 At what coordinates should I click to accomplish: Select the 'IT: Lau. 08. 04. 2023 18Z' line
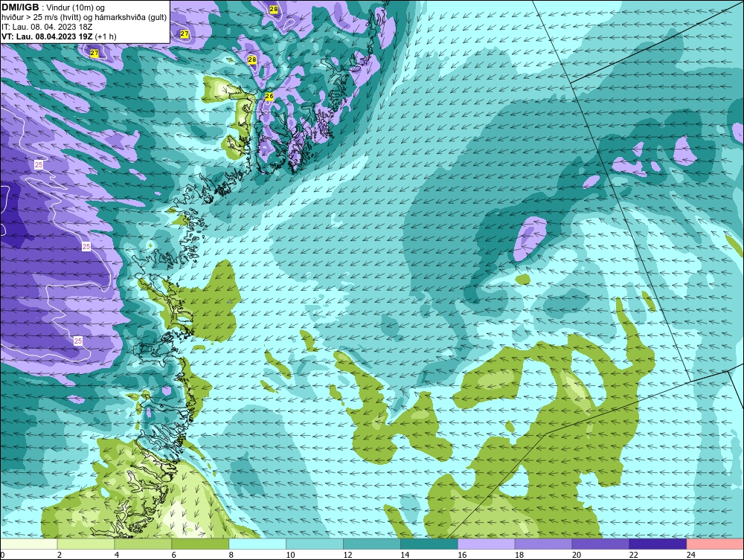click(x=47, y=27)
